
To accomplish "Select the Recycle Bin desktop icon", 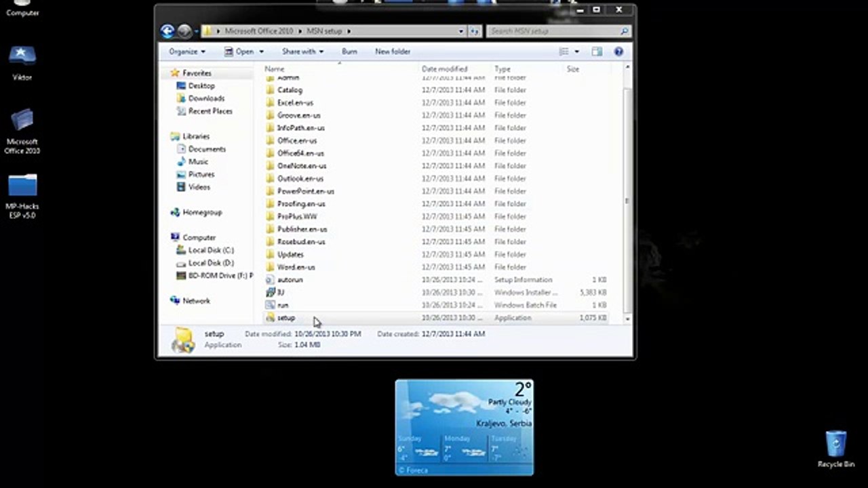I will pyautogui.click(x=836, y=449).
